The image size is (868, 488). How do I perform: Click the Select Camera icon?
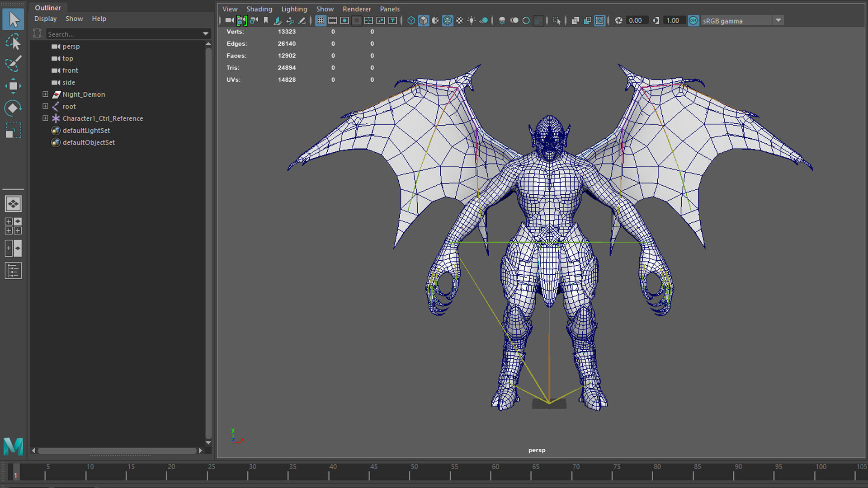[x=230, y=20]
